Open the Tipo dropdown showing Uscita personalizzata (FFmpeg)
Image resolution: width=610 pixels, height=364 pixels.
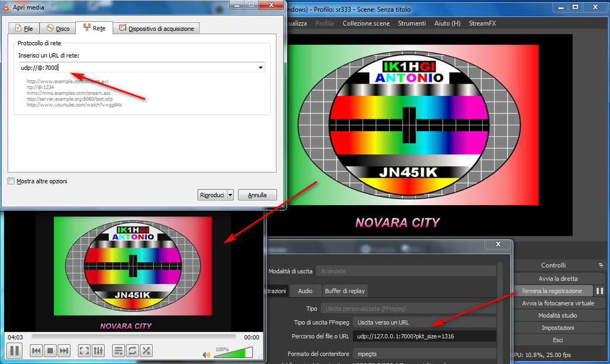pos(408,308)
